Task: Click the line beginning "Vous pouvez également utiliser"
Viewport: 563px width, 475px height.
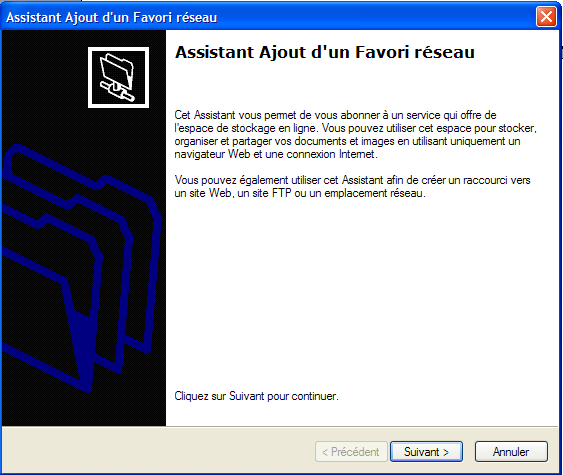Action: [352, 180]
